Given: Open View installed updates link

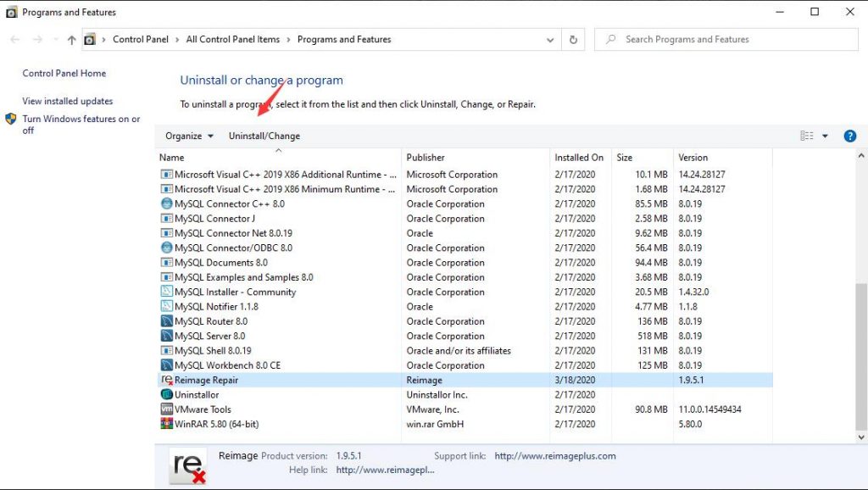Looking at the screenshot, I should [x=68, y=102].
